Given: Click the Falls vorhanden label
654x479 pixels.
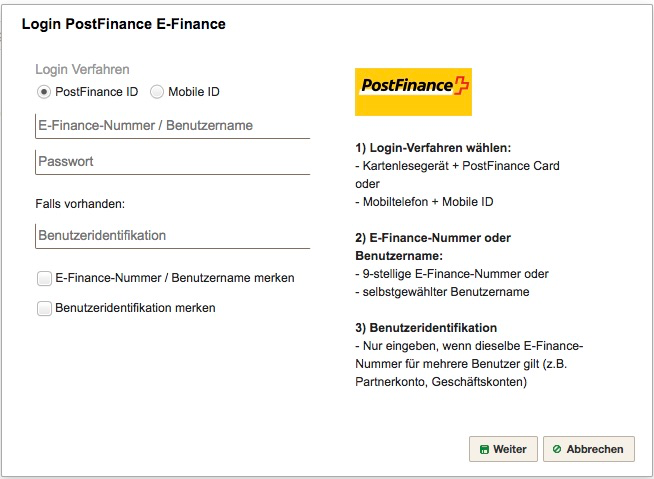Looking at the screenshot, I should point(80,204).
